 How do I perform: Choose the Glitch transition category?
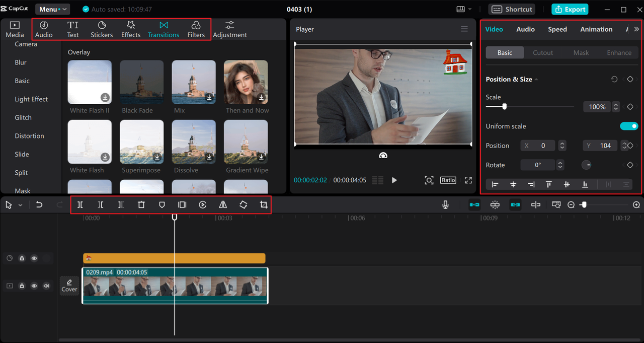coord(23,117)
